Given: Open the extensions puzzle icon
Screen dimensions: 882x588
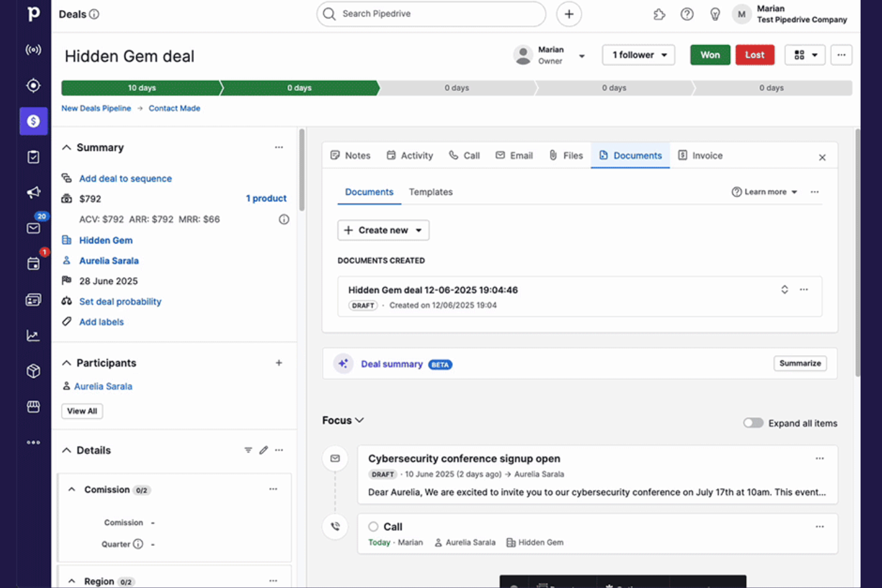Looking at the screenshot, I should (659, 14).
